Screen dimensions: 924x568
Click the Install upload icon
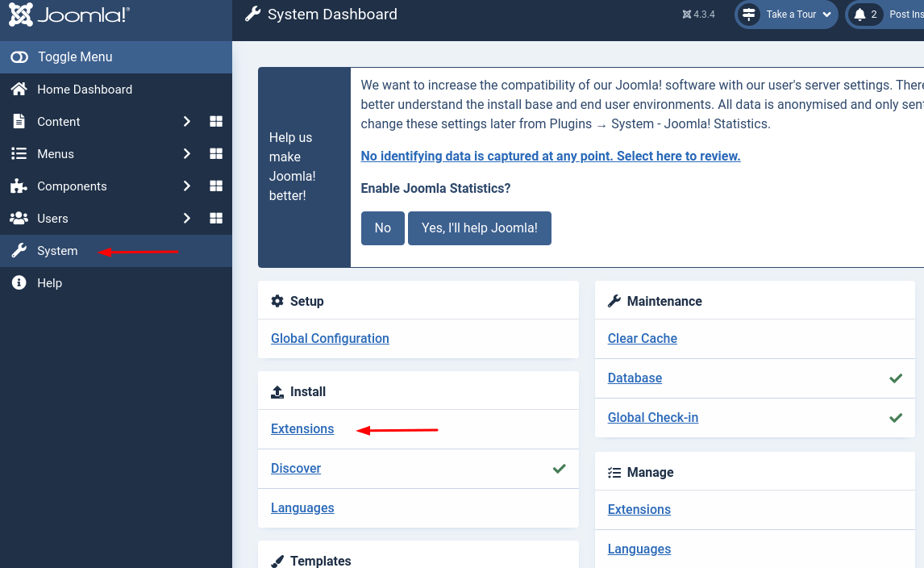277,391
